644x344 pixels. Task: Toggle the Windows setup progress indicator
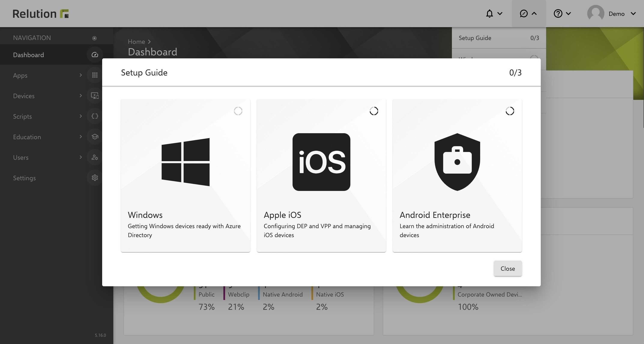[238, 111]
